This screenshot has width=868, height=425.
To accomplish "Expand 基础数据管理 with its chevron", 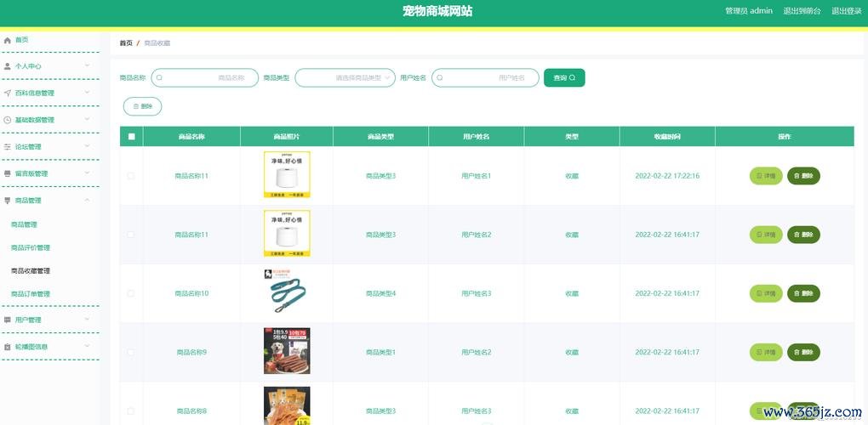I will pos(87,119).
